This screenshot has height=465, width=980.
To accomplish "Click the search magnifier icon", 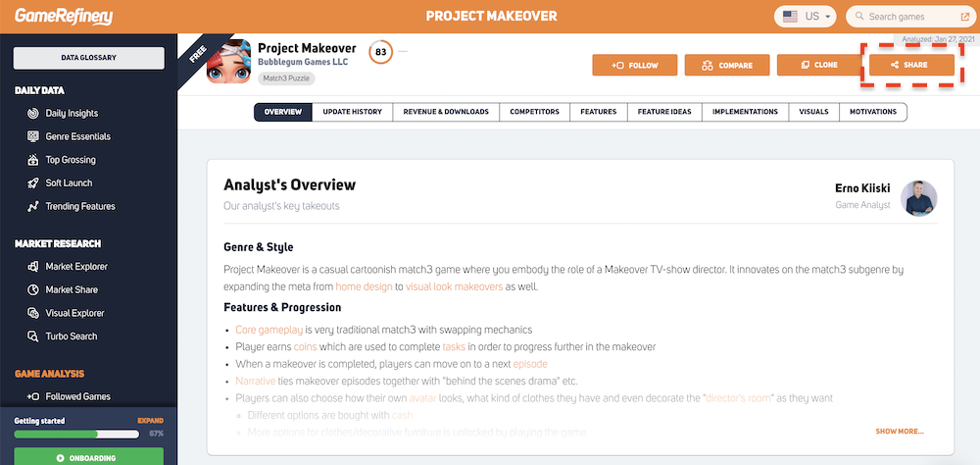I will [859, 17].
